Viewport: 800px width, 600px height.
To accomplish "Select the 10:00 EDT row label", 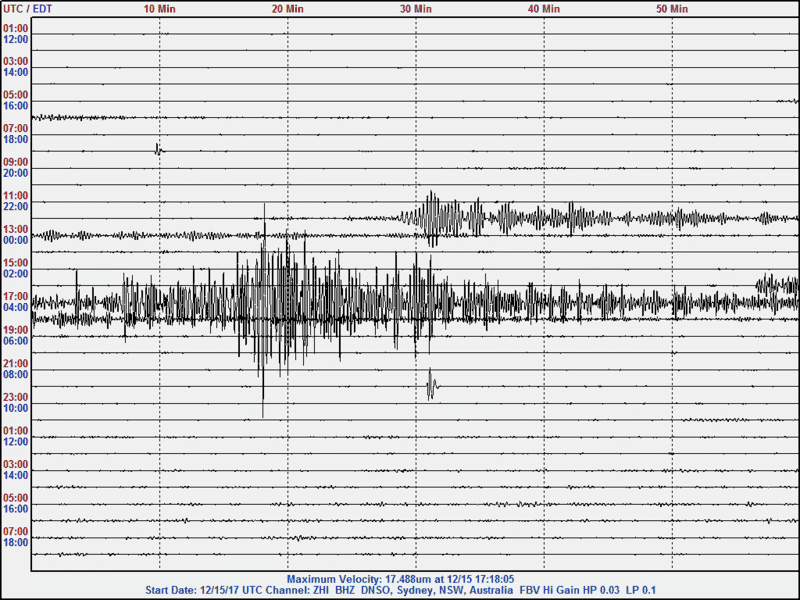I will pyautogui.click(x=15, y=408).
